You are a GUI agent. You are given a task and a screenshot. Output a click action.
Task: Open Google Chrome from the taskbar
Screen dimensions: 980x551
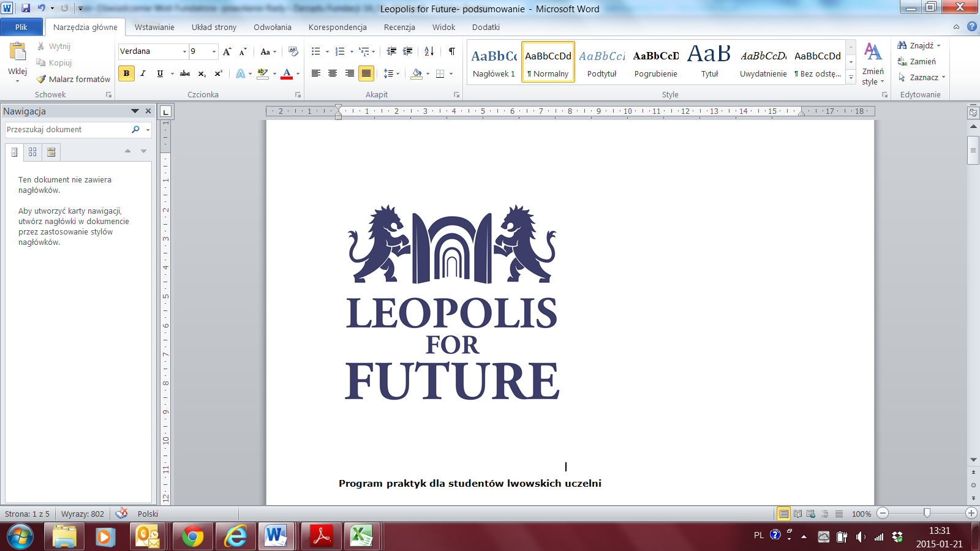193,537
